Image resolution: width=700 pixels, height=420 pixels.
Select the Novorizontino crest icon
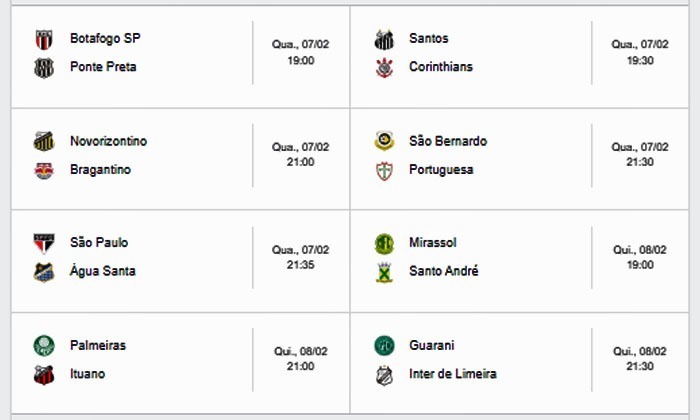[x=44, y=141]
